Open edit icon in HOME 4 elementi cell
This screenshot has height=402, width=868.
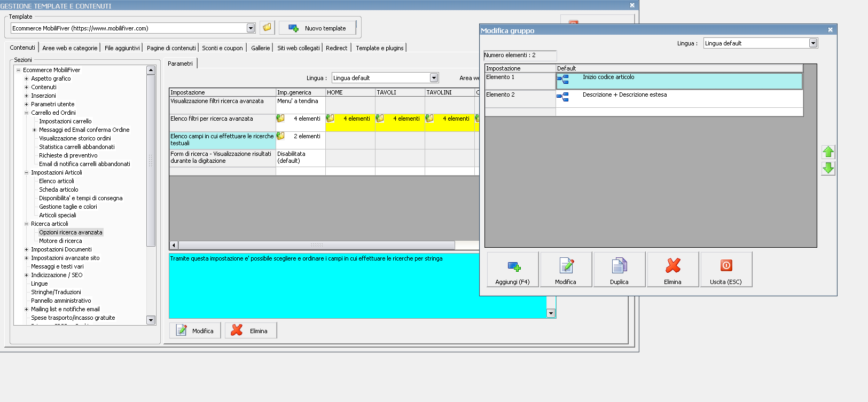pyautogui.click(x=330, y=119)
